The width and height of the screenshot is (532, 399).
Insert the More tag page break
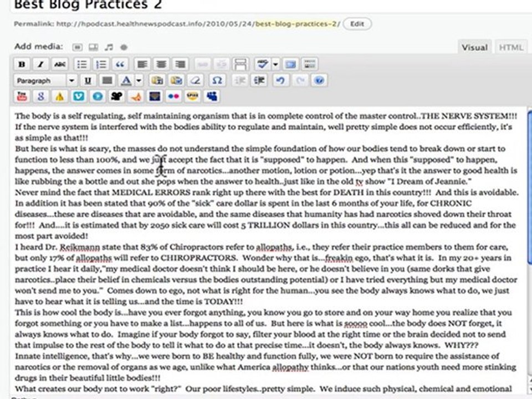click(241, 64)
